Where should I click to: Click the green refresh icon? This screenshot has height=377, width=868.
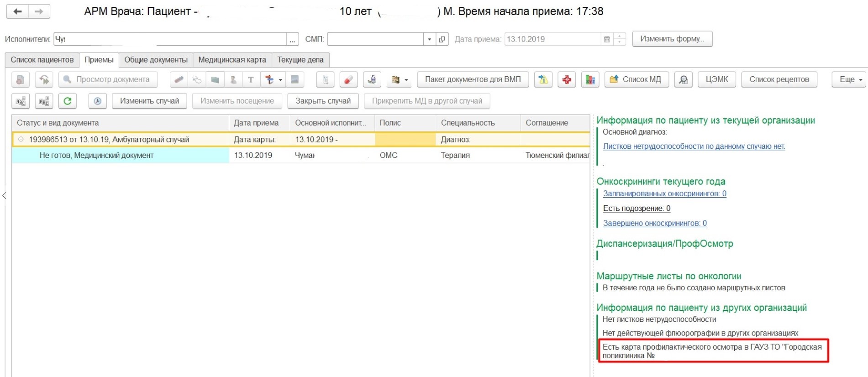(x=67, y=101)
